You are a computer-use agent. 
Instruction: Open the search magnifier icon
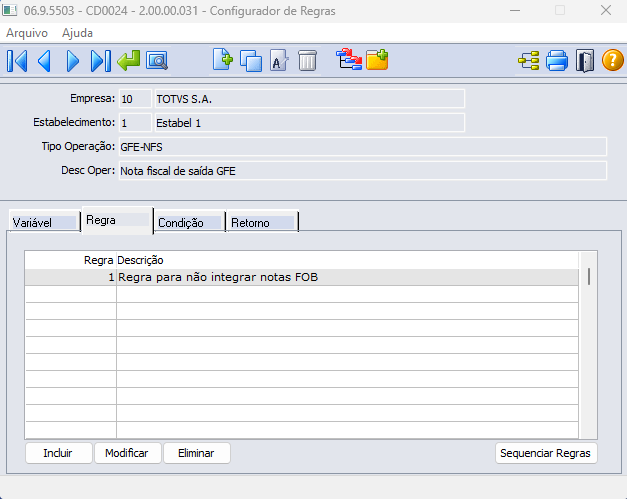pyautogui.click(x=157, y=61)
